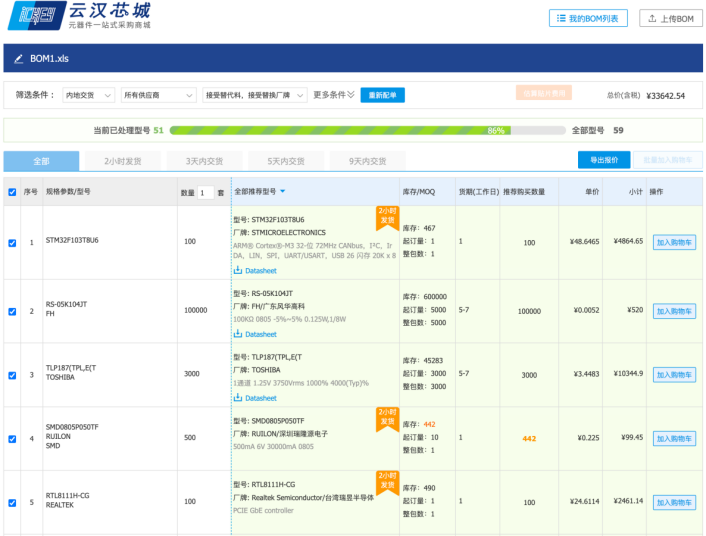Screen dimensions: 706x536
Task: Open Datasheet icon for STM32F103T8U6
Action: pos(238,270)
